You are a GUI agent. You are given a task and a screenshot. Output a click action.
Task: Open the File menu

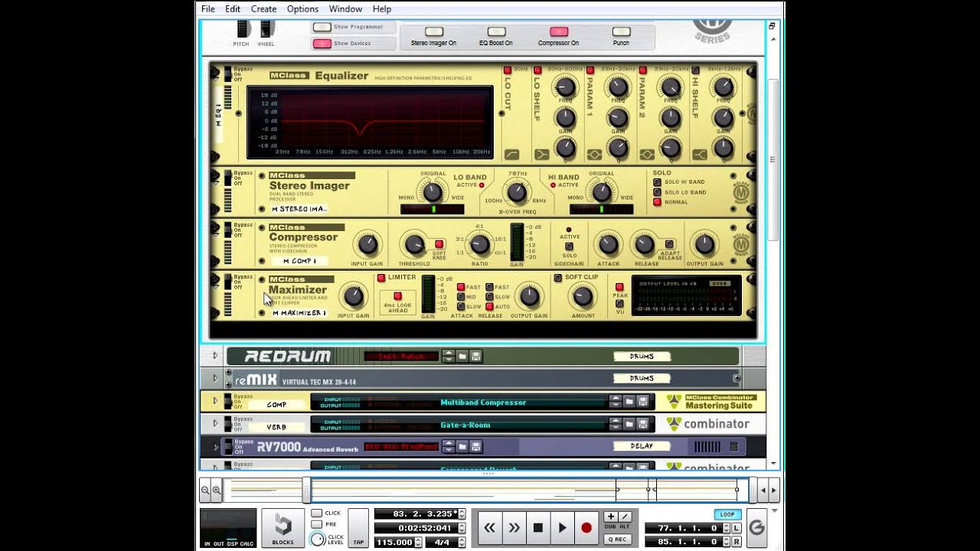click(x=208, y=9)
